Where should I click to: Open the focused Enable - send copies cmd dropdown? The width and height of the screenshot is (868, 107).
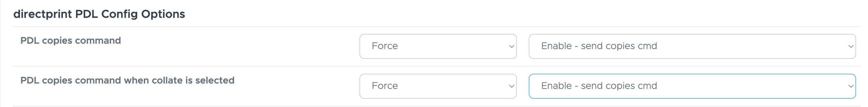(x=692, y=86)
